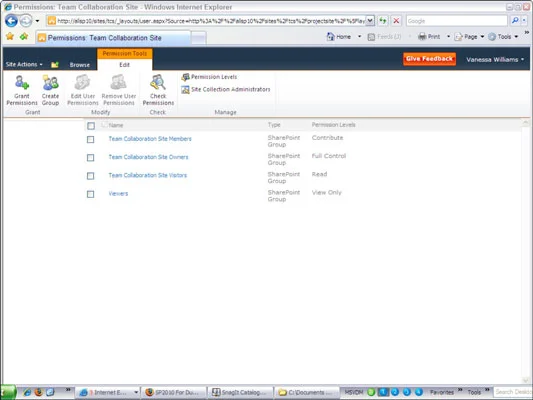Viewport: 533px width, 400px height.
Task: Switch to the Browse ribbon tab
Action: 80,65
